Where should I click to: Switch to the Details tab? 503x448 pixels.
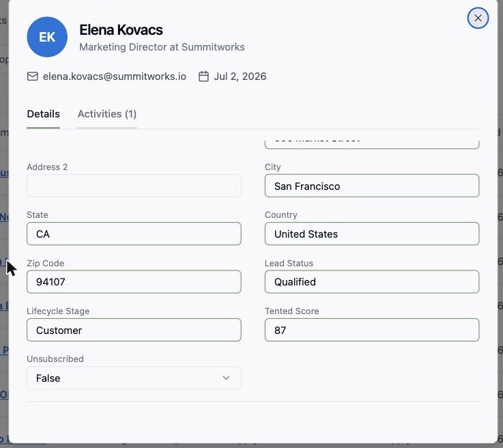point(43,114)
